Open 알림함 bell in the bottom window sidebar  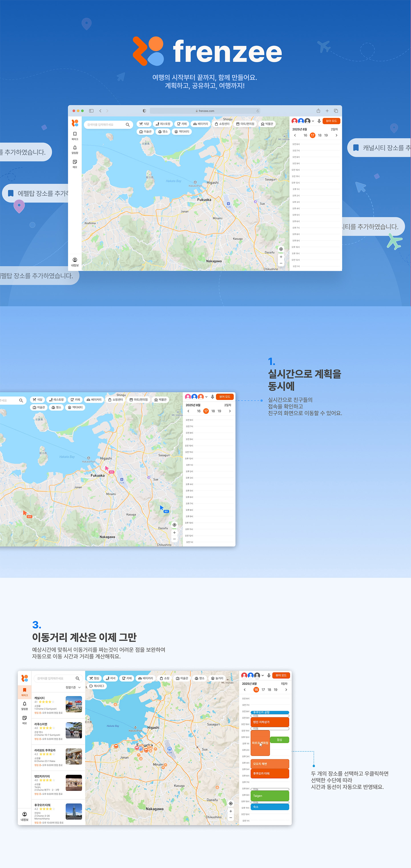25,706
